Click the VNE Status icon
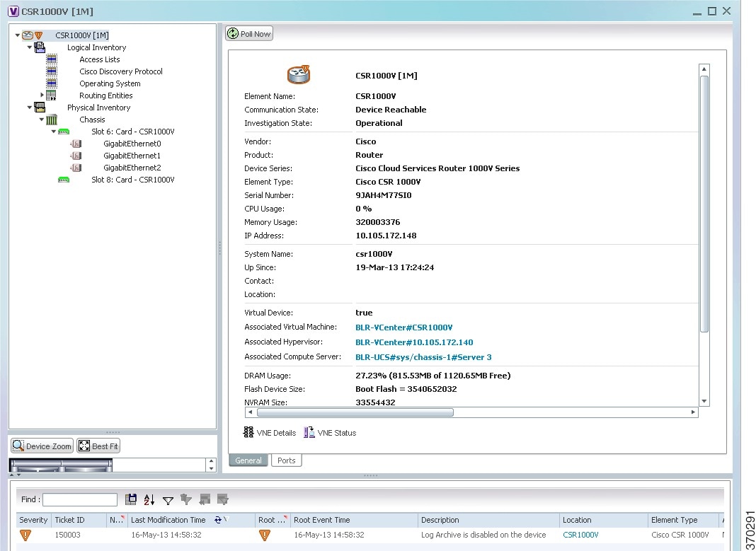756x551 pixels. pos(309,432)
